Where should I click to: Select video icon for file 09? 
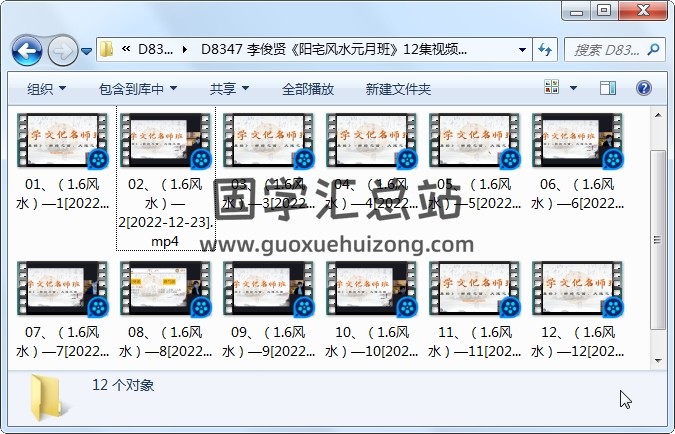coord(269,289)
